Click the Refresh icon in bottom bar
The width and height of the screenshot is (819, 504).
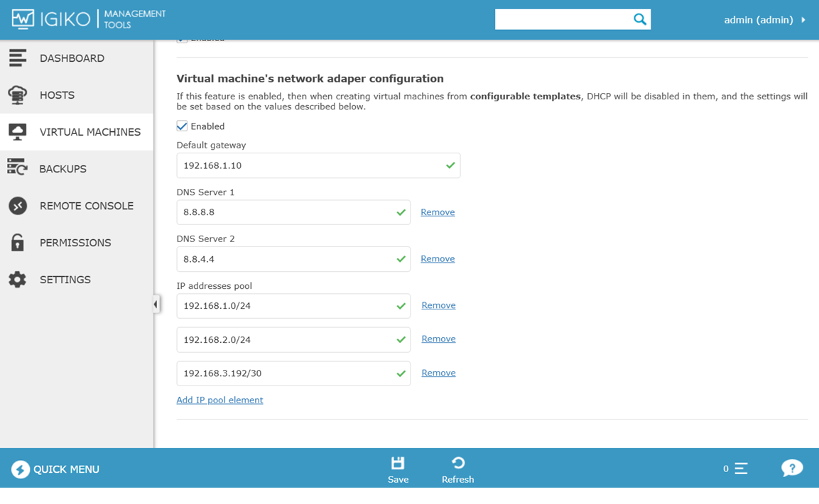[457, 464]
